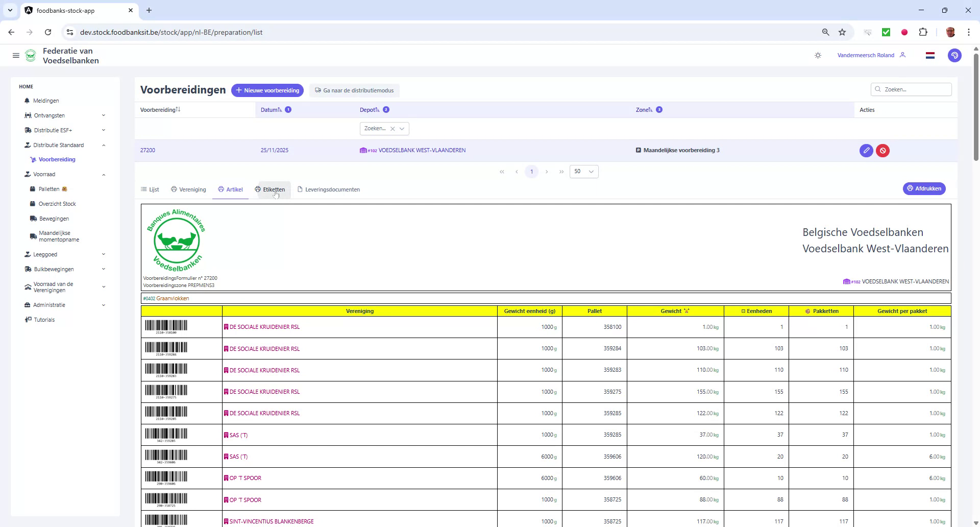Toggle the light/dark theme sun icon
Viewport: 980px width, 527px height.
point(818,55)
